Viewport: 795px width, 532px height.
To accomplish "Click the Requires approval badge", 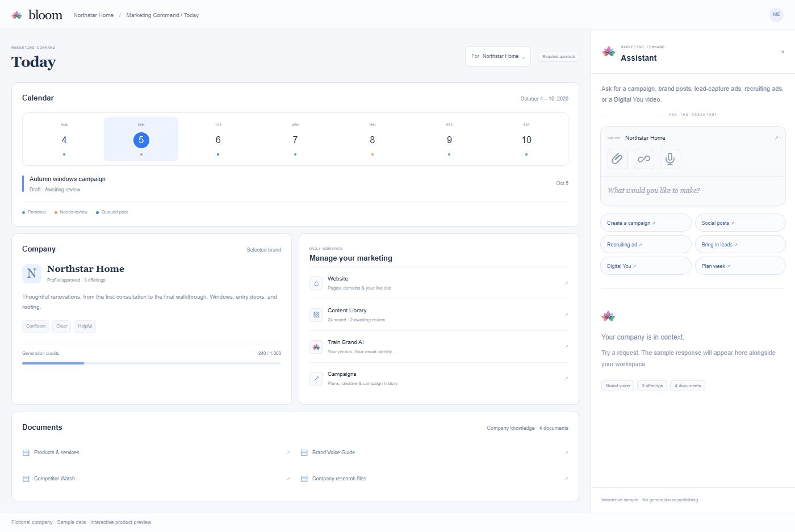I will [558, 57].
